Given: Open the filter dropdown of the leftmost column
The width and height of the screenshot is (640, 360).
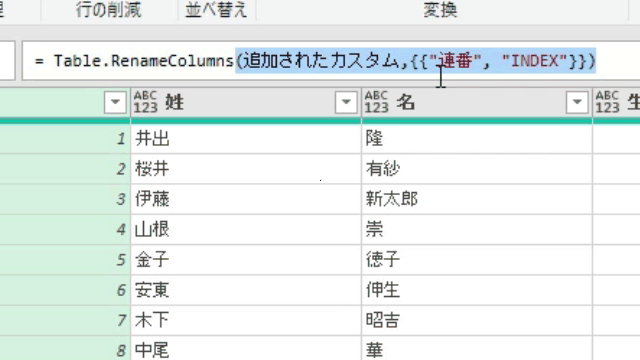Looking at the screenshot, I should (x=115, y=102).
